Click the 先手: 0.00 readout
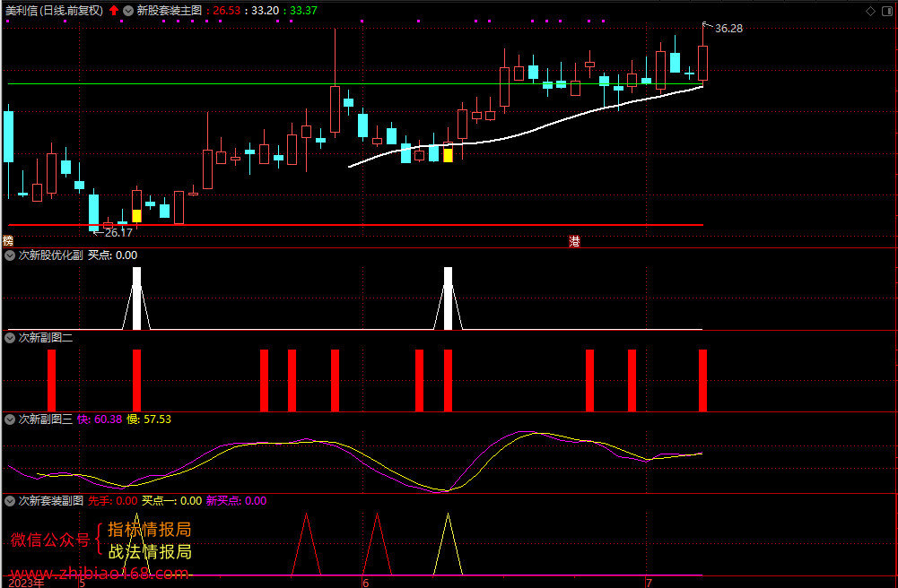Viewport: 898px width, 588px height. [x=112, y=500]
